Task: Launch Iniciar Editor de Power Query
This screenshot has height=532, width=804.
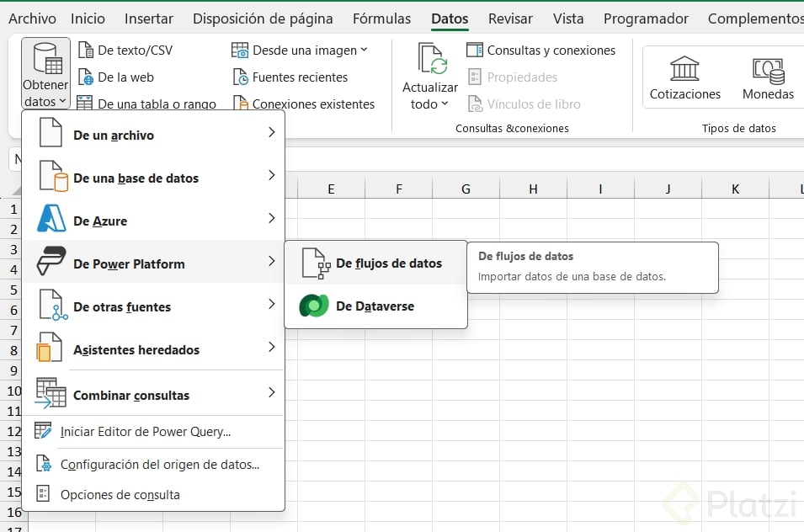Action: (145, 432)
